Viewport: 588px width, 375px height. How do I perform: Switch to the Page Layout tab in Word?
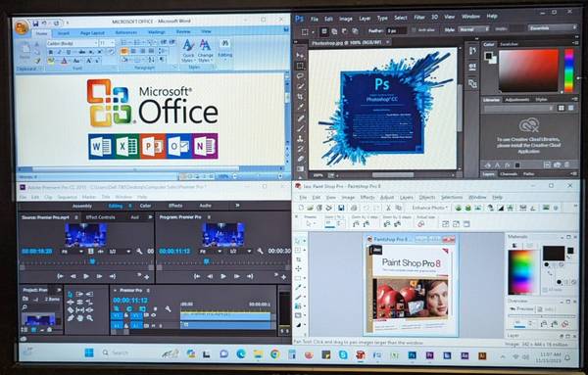(92, 33)
